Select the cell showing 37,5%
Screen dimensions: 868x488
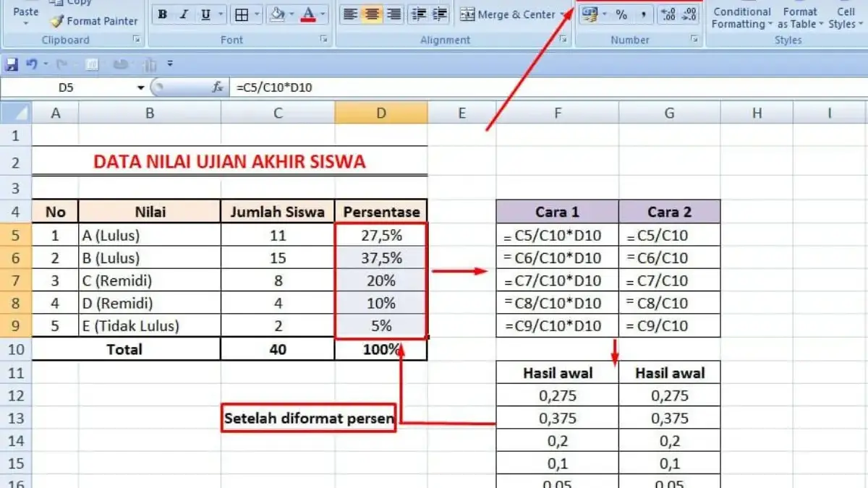[x=381, y=258]
